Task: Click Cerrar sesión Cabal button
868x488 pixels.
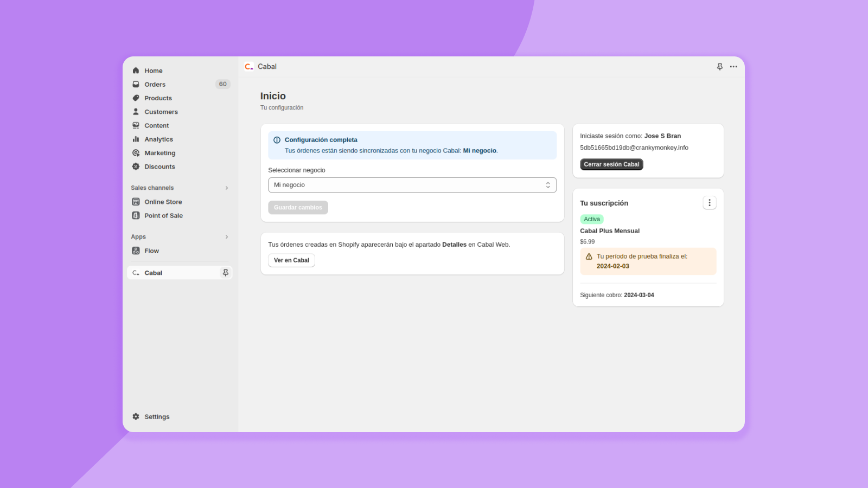Action: tap(611, 164)
